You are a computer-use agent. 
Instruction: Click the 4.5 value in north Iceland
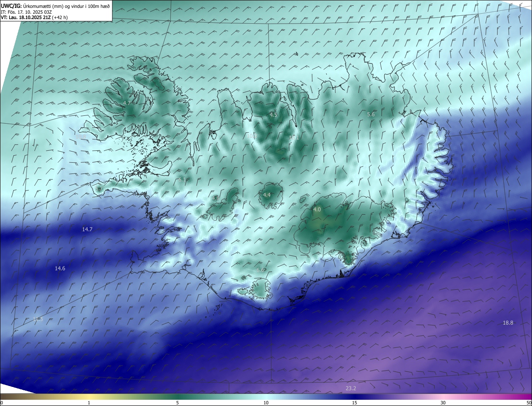[x=273, y=115]
